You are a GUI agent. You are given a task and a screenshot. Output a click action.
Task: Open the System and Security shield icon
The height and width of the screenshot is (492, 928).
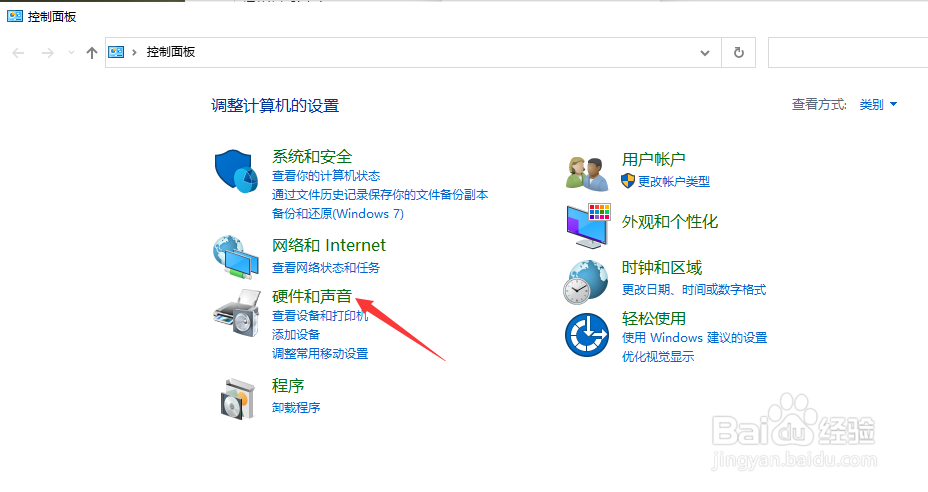236,171
